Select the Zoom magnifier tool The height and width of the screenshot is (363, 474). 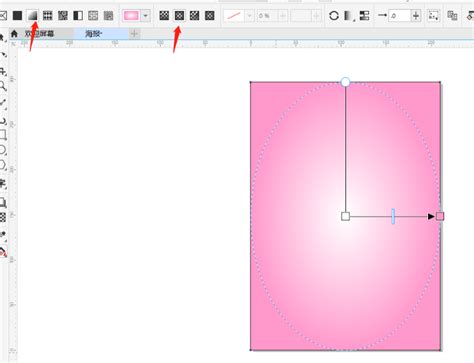click(3, 87)
